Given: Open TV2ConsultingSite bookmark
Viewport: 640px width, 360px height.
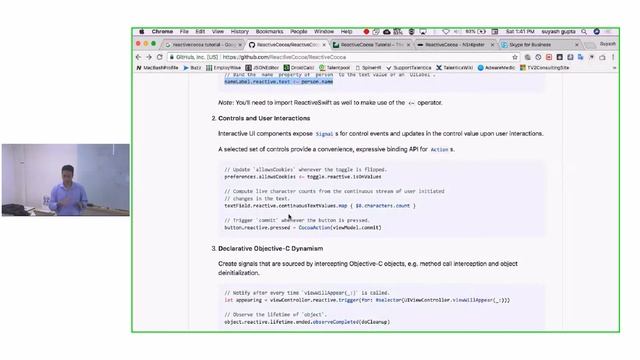Looking at the screenshot, I should click(544, 68).
